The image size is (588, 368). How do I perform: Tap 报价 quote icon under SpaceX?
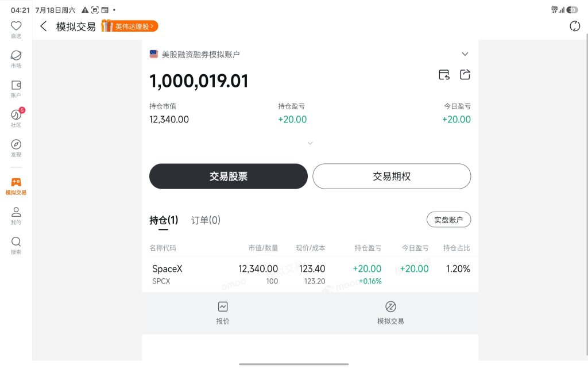point(223,313)
